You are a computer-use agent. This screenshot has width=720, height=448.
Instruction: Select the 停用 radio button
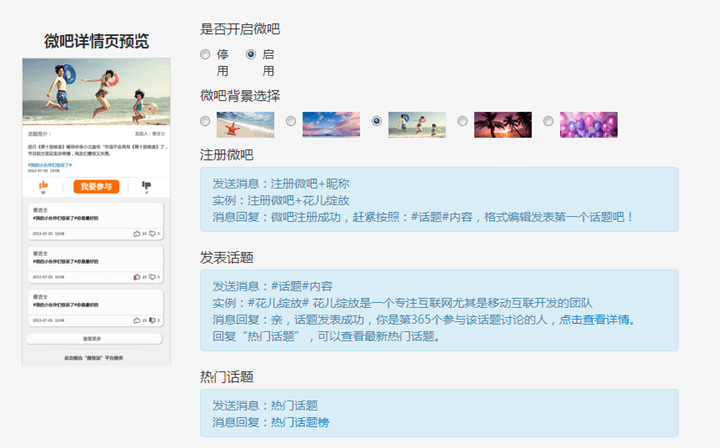click(205, 55)
